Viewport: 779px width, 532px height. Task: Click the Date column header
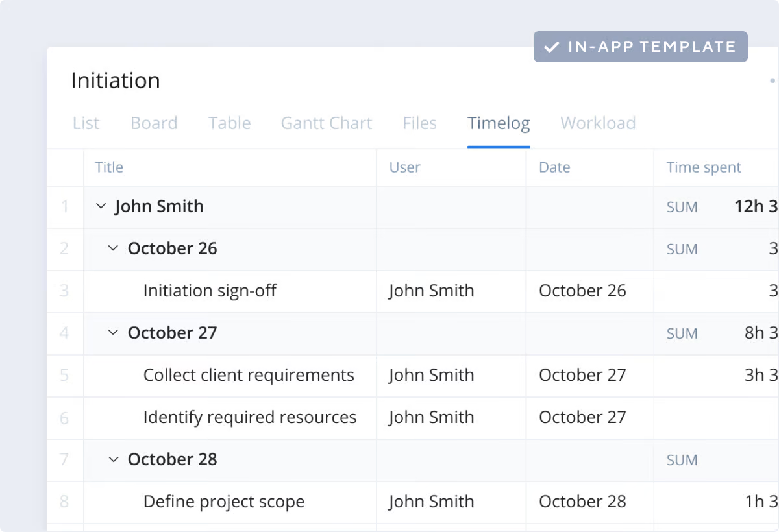554,167
